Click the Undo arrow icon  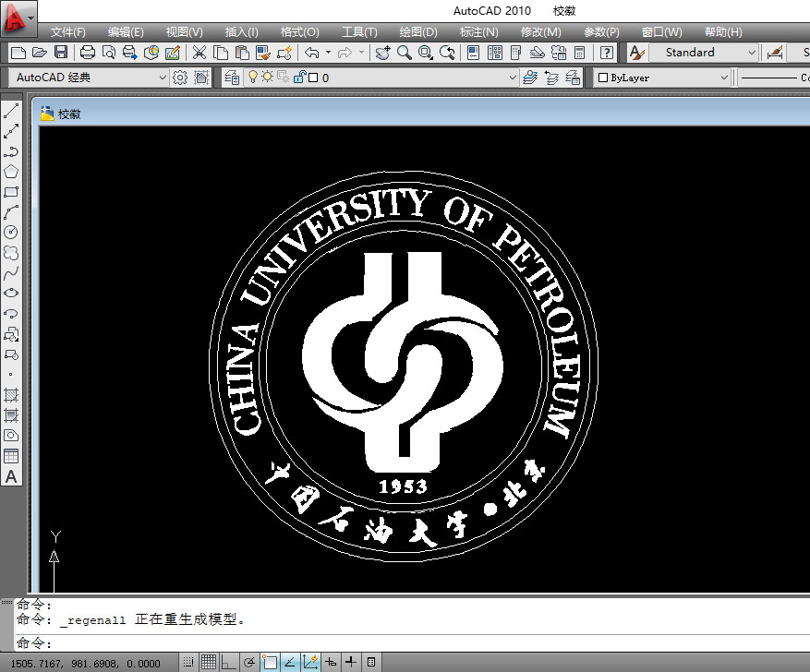(x=311, y=53)
